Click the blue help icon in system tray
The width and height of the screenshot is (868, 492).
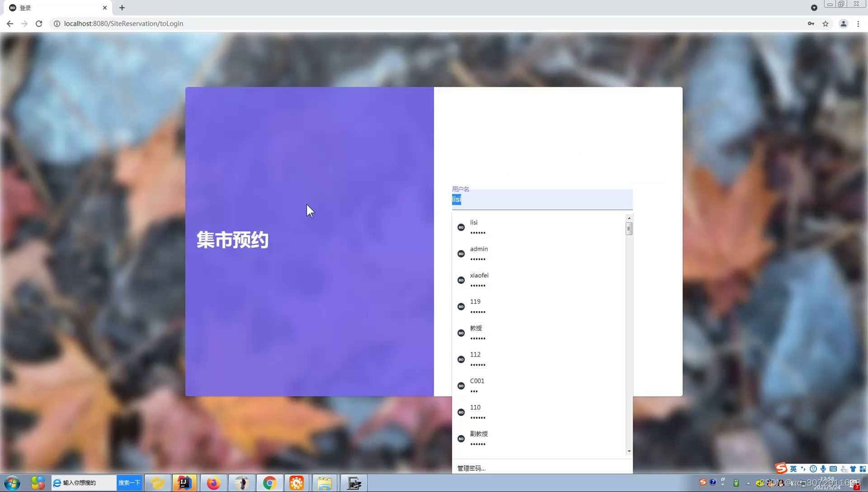713,482
